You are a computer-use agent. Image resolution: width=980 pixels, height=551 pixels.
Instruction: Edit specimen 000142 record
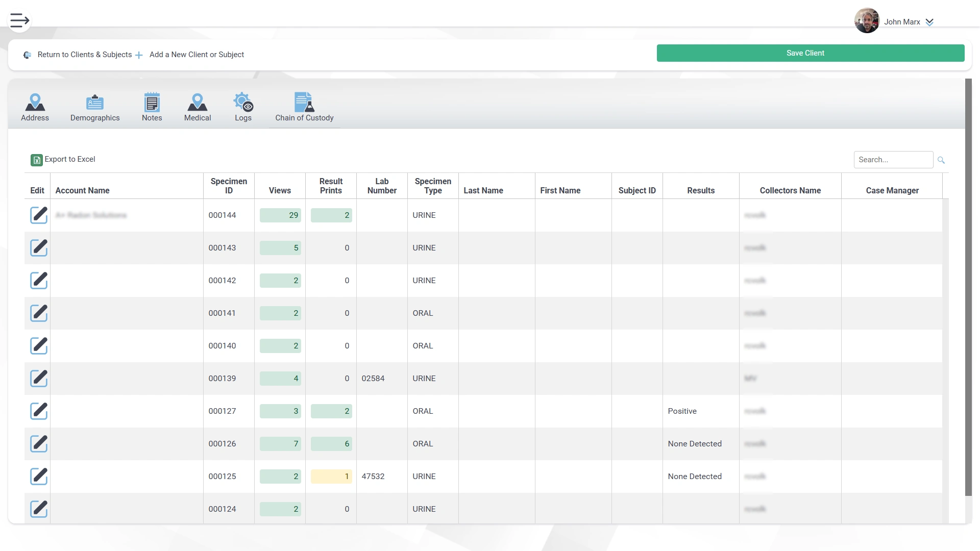click(x=39, y=281)
